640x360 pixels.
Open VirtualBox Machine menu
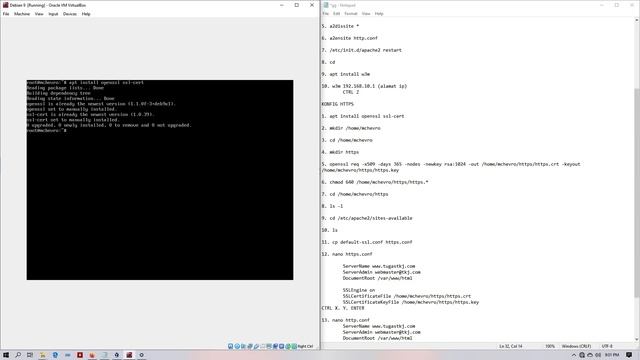tap(22, 14)
